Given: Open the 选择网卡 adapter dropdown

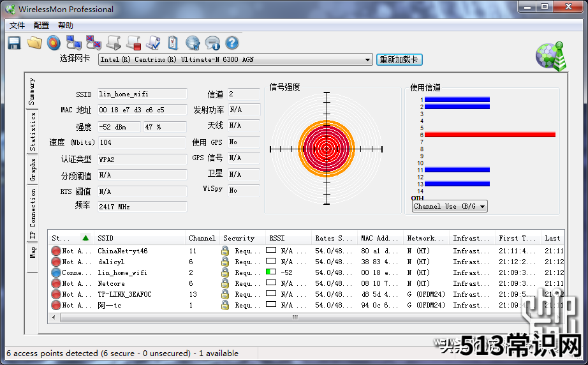Looking at the screenshot, I should pos(235,59).
